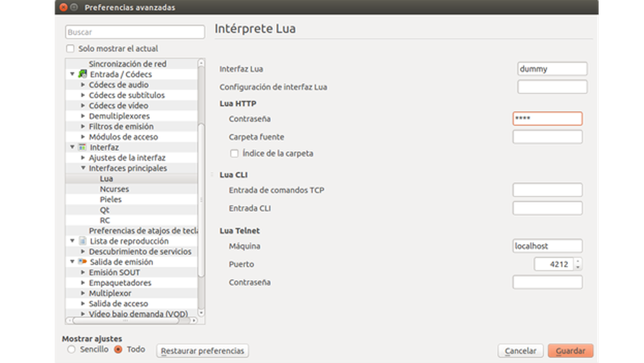
Task: Click the tree scroll-right arrow
Action: pyautogui.click(x=194, y=321)
